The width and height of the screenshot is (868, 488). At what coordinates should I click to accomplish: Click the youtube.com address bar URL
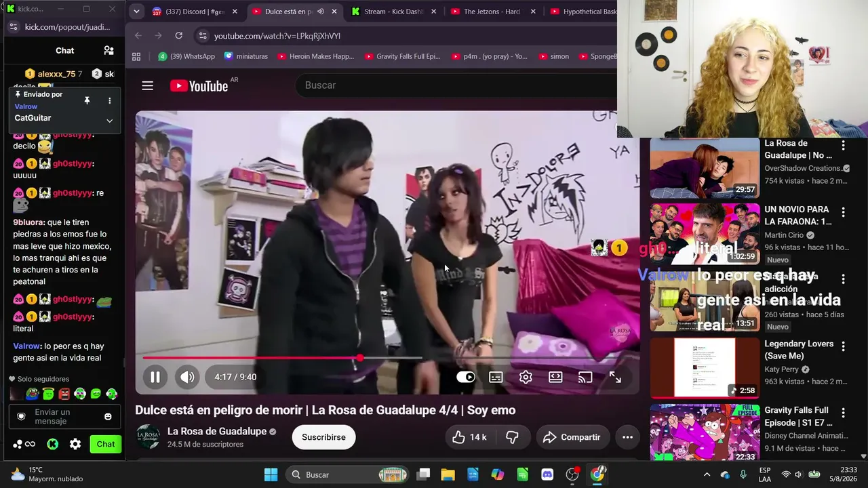277,36
